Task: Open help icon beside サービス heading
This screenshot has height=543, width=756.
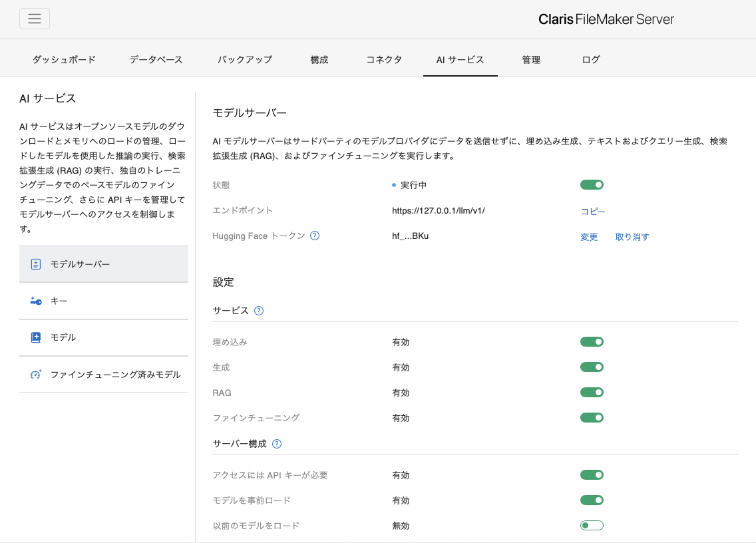Action: tap(259, 311)
